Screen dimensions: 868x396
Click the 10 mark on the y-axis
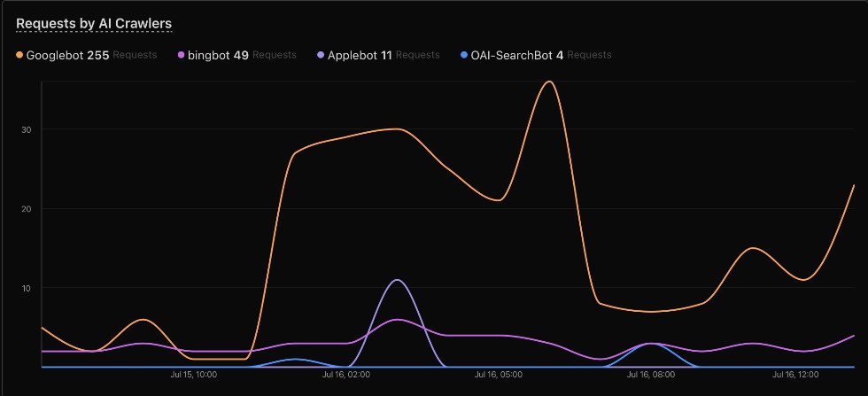28,288
